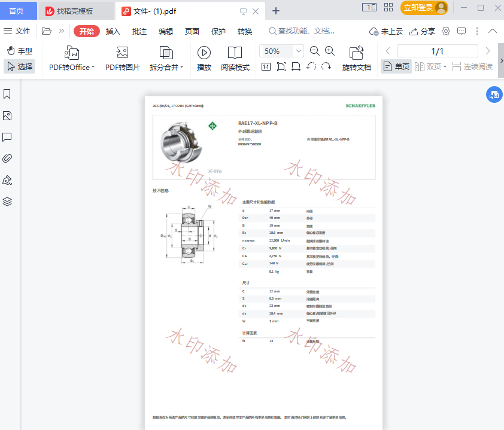Click fit width icon
Image resolution: width=504 pixels, height=430 pixels.
[296, 67]
